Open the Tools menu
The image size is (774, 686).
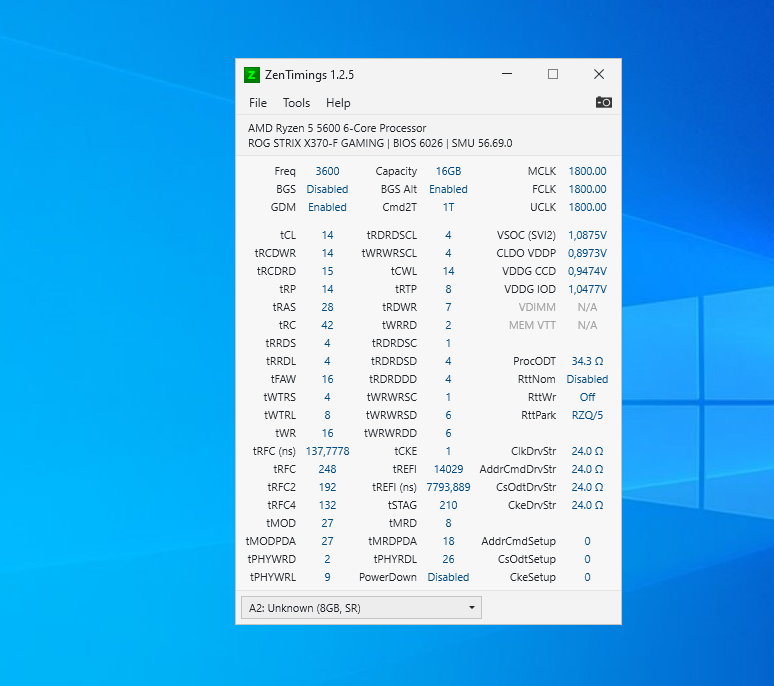[296, 103]
